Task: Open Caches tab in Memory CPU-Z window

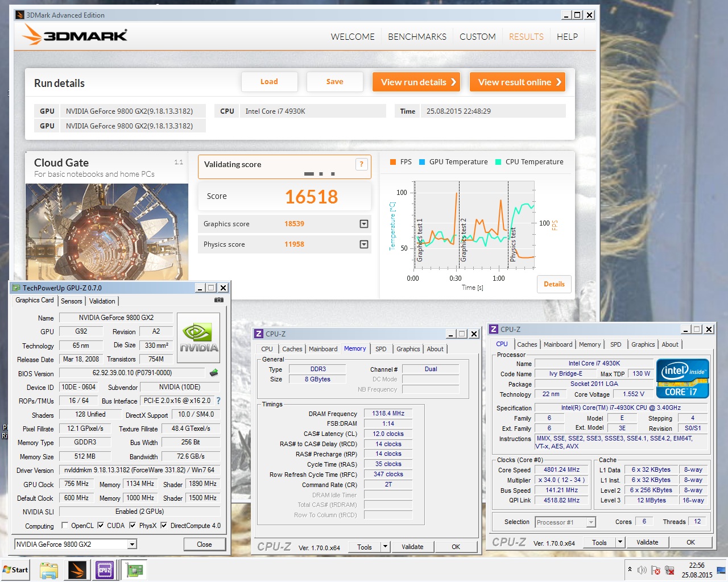Action: point(292,349)
